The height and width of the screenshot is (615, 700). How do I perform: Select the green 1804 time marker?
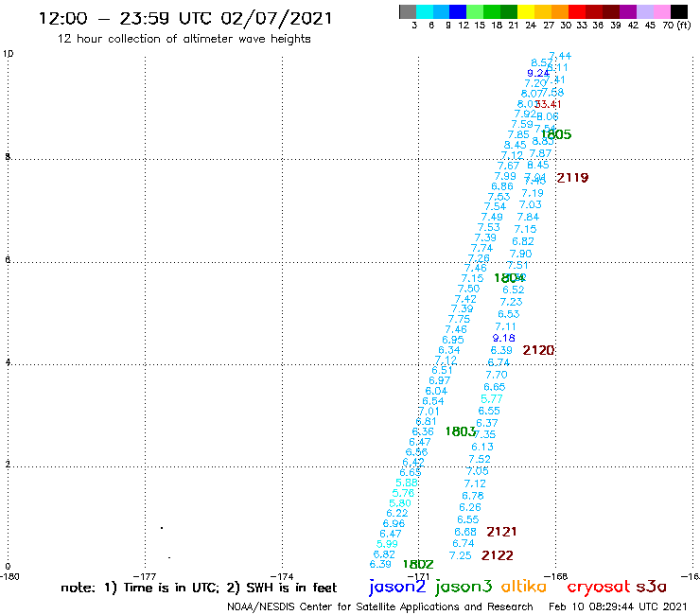pos(509,278)
